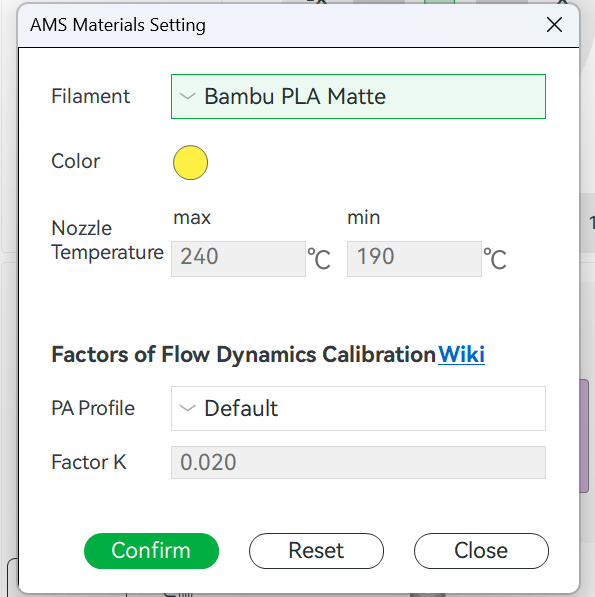This screenshot has width=595, height=597.
Task: Click the AMS Materials Setting title bar text
Action: (118, 25)
